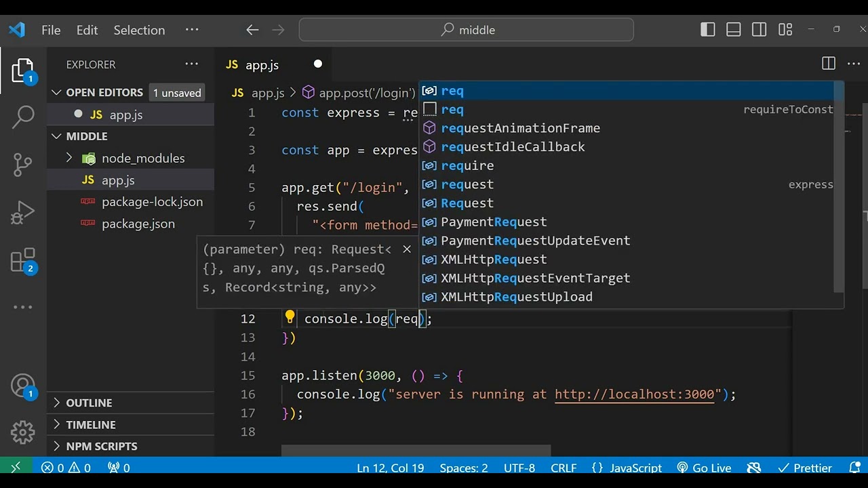Click the Copilot status icon
Image resolution: width=868 pixels, height=488 pixels.
click(754, 468)
